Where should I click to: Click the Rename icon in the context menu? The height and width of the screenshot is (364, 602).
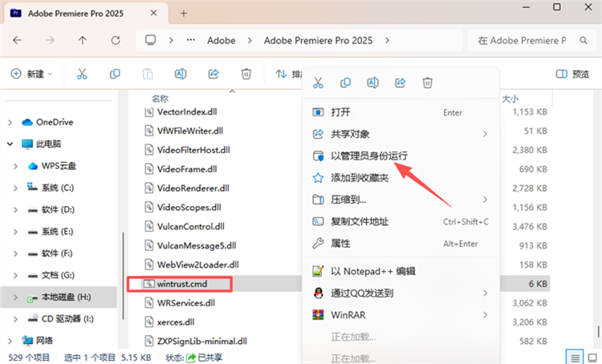tap(372, 83)
